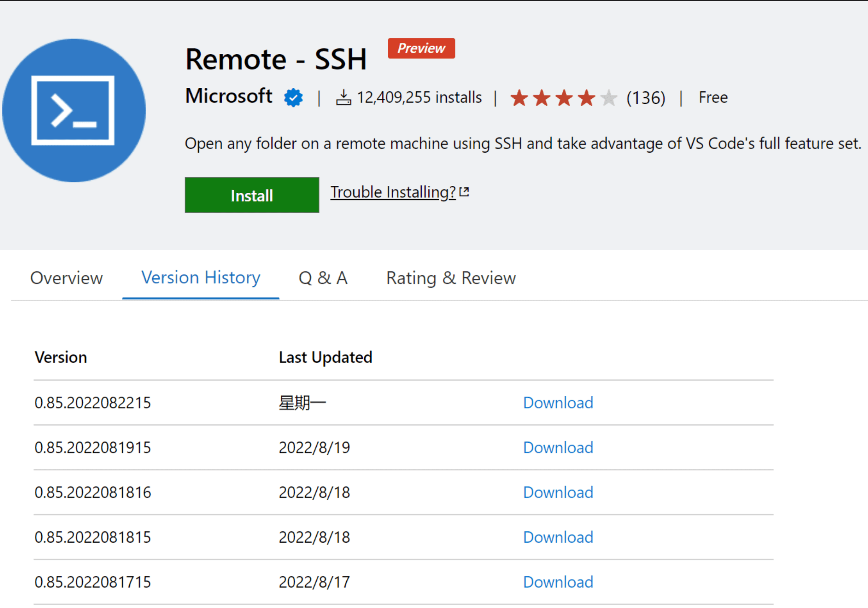This screenshot has height=608, width=868.
Task: Click version cell 0.85.2022081816
Action: coord(93,493)
